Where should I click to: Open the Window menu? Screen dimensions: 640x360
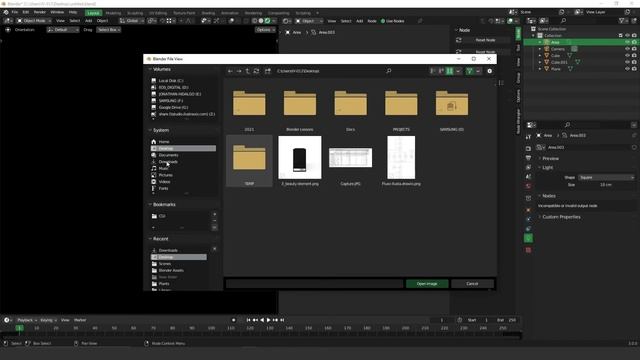coord(57,12)
